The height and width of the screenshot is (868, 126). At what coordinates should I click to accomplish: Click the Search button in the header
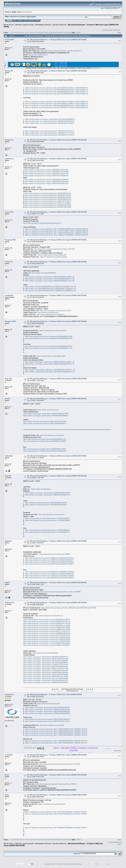tap(117, 17)
